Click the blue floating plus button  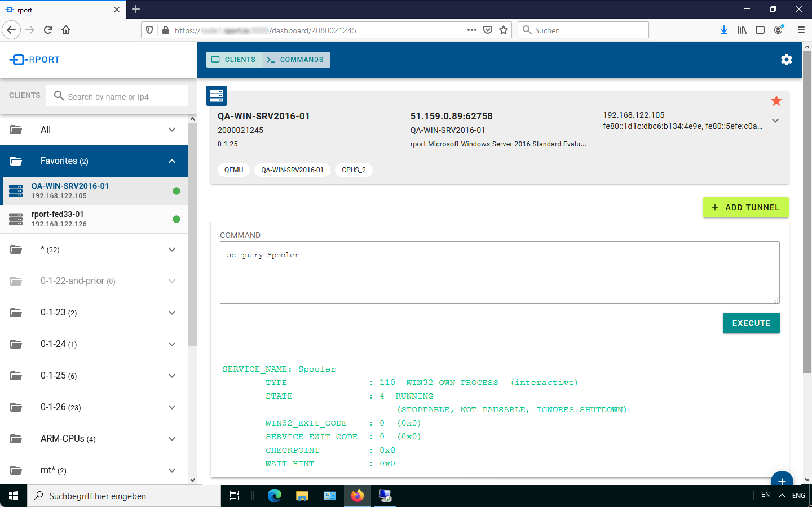(782, 481)
